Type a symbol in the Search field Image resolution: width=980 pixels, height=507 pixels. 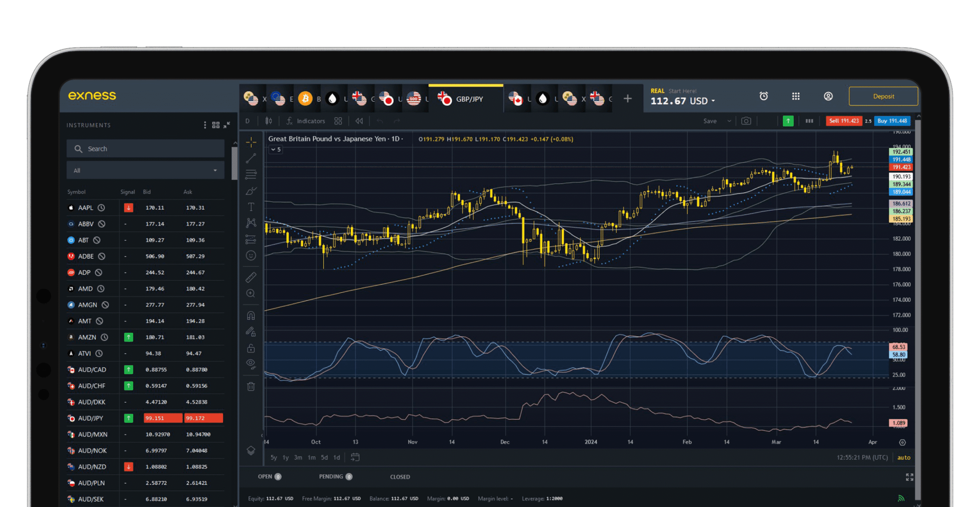pyautogui.click(x=145, y=149)
